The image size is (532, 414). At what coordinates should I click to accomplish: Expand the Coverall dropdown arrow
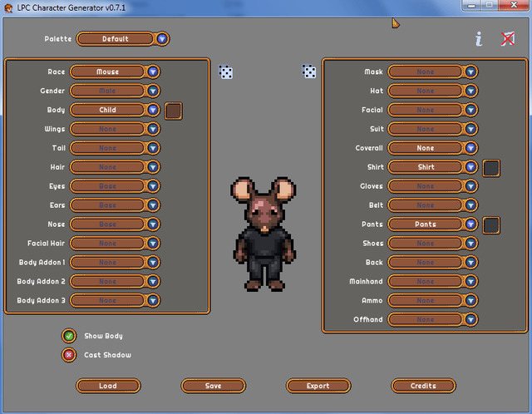pyautogui.click(x=470, y=148)
